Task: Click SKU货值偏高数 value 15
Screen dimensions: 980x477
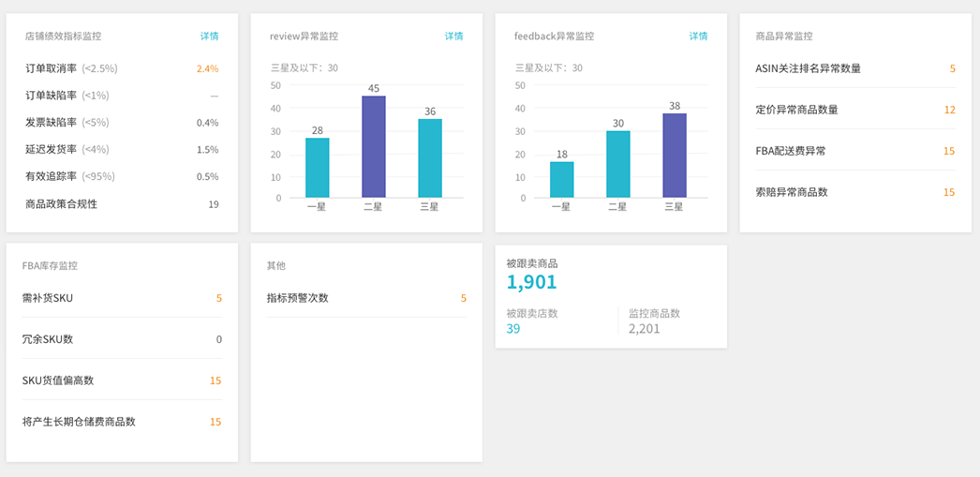Action: 215,380
